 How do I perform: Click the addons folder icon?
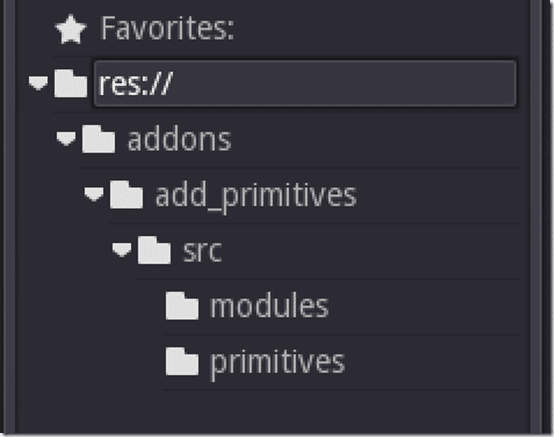98,139
